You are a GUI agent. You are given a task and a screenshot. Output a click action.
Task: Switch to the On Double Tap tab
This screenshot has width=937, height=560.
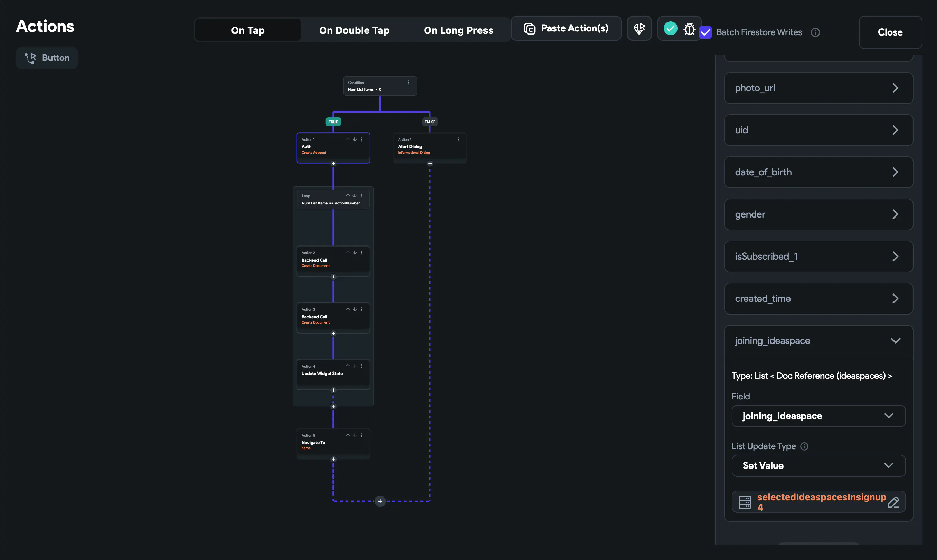tap(354, 30)
